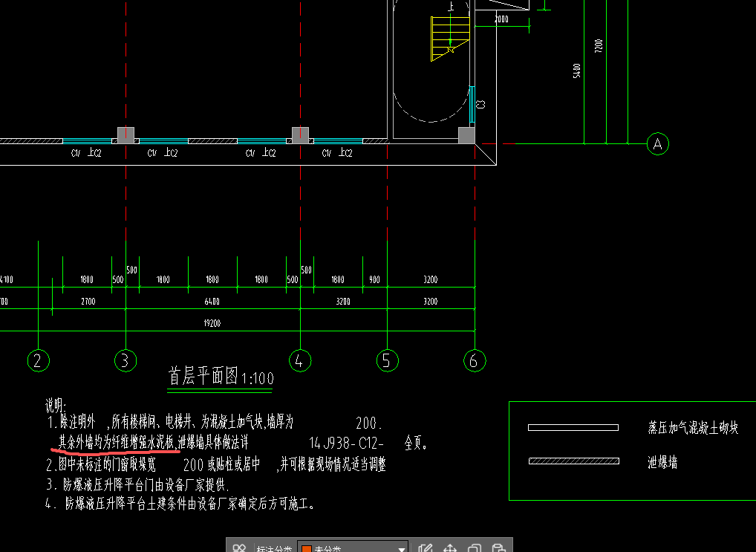Select the overall dimension text 19200
The image size is (756, 552).
tap(212, 323)
